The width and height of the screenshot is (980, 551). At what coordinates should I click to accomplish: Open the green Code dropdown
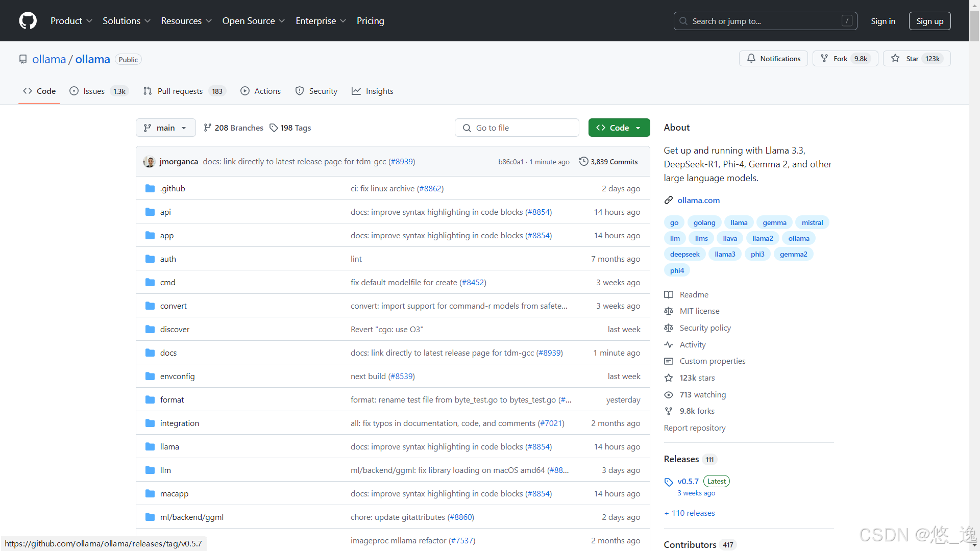point(619,128)
